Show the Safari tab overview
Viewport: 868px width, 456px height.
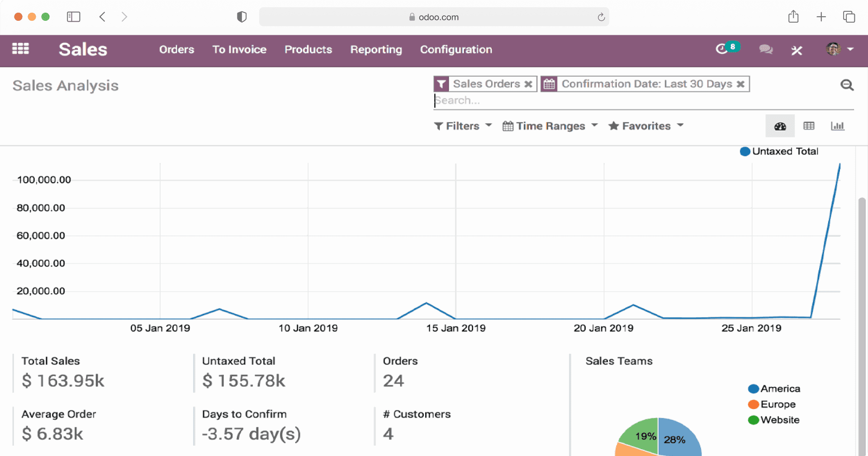pos(849,17)
